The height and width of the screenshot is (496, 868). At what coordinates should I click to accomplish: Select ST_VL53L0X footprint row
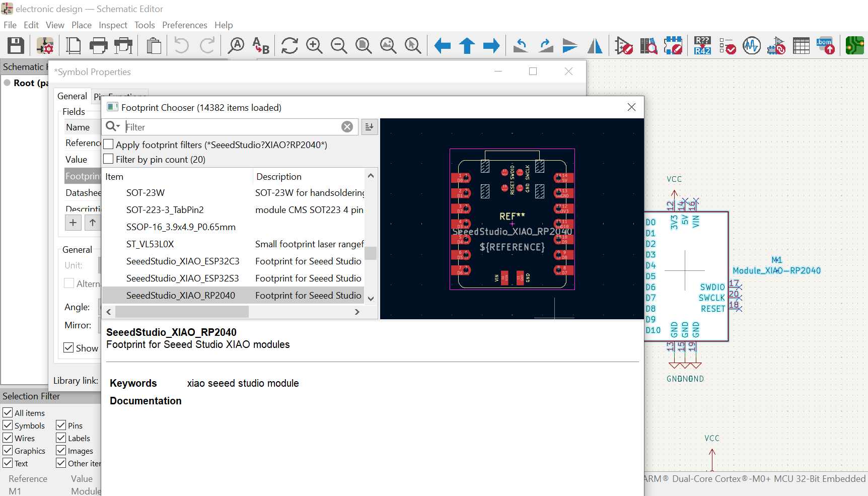point(233,244)
